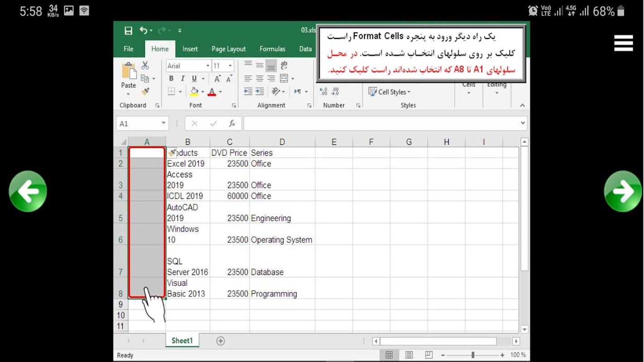Switch to the Insert ribbon tab
644x362 pixels.
(190, 49)
